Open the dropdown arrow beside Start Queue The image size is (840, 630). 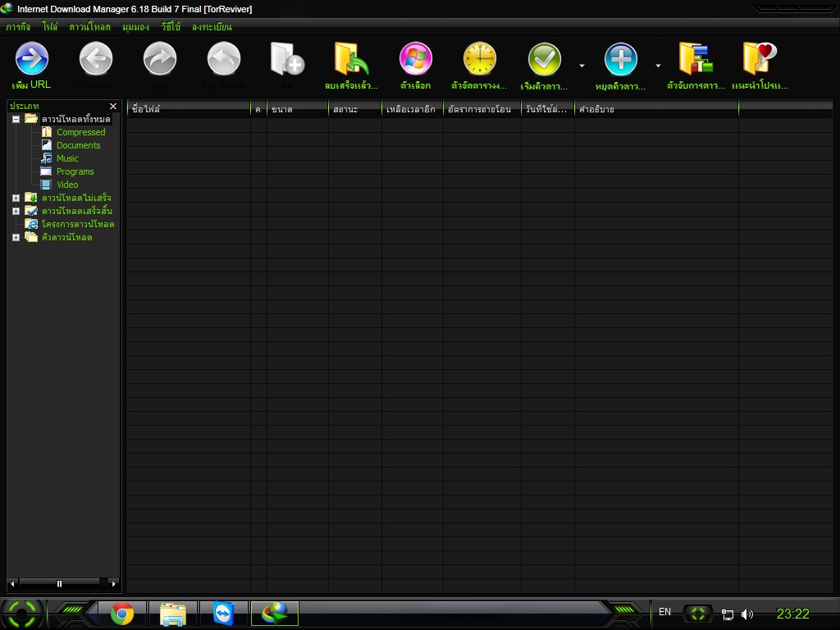582,66
